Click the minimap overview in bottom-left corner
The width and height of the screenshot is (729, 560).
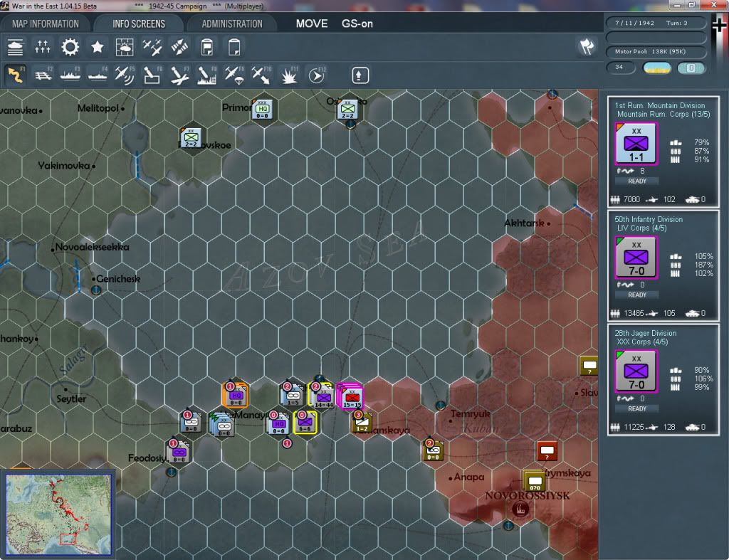58,514
